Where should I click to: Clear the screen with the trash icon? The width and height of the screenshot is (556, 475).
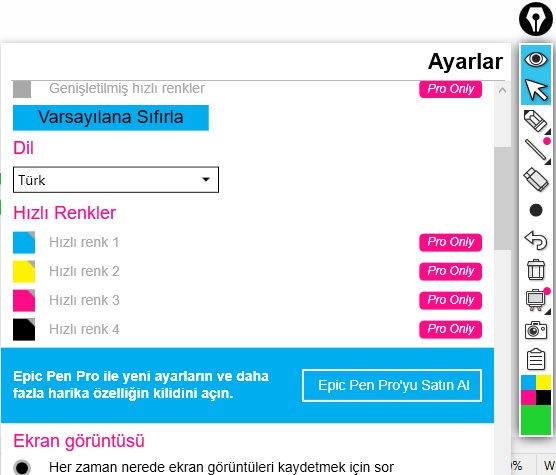pyautogui.click(x=536, y=270)
